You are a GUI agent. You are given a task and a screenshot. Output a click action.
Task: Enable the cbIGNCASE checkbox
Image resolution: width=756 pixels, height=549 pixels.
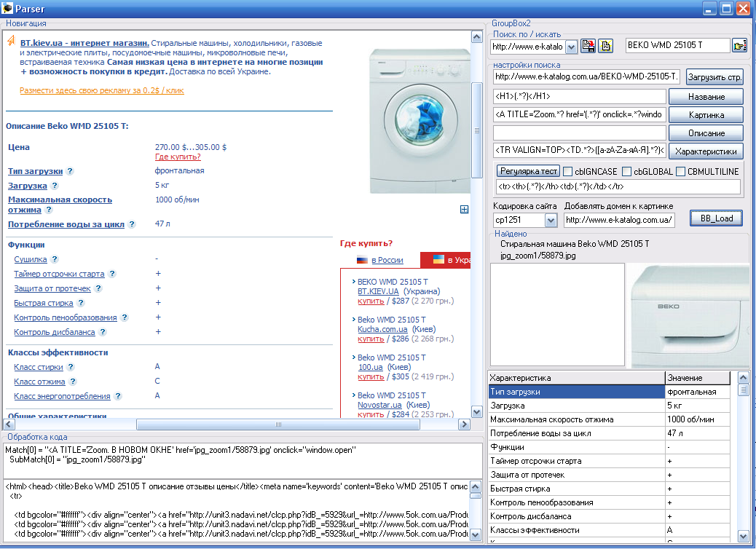click(x=568, y=172)
